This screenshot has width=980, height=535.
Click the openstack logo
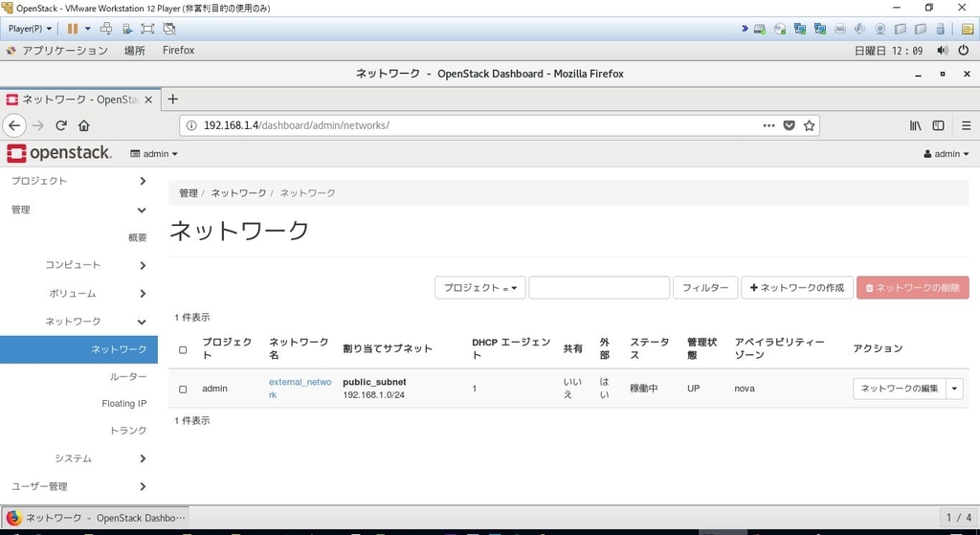tap(59, 153)
